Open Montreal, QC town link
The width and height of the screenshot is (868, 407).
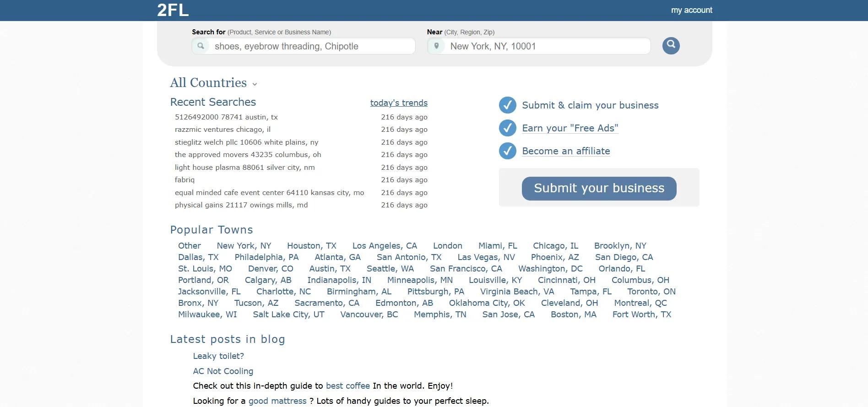click(x=640, y=303)
